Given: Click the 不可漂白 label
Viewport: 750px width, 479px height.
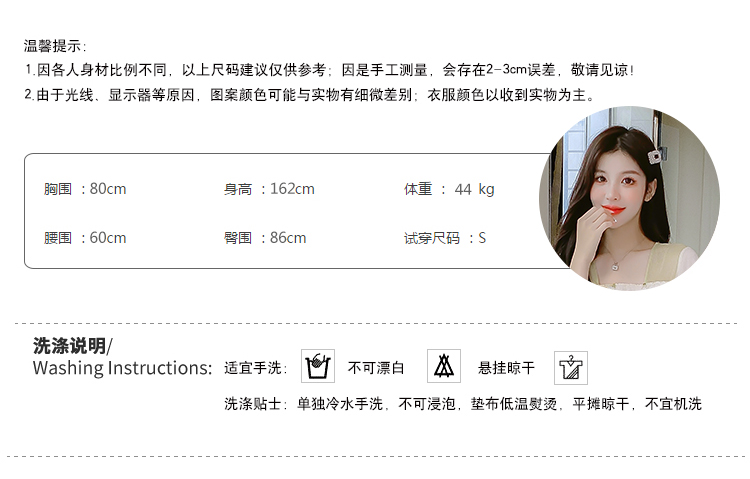Looking at the screenshot, I should click(x=376, y=368).
